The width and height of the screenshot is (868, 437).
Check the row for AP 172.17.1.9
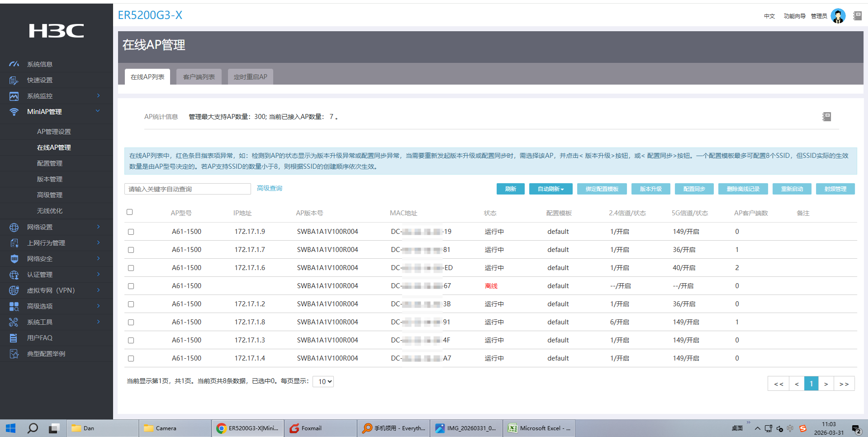coord(131,232)
